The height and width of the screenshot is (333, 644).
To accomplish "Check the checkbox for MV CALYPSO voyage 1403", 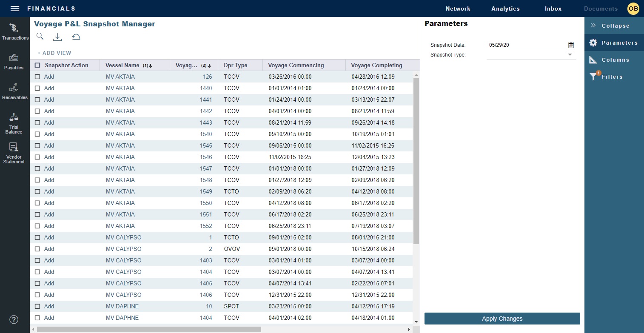I will pos(37,260).
